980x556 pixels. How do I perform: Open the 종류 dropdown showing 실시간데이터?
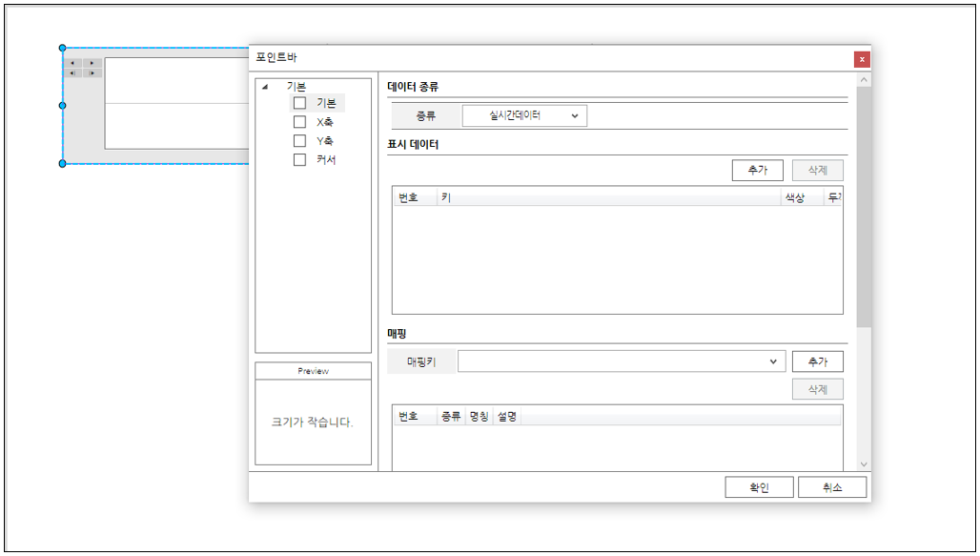524,115
